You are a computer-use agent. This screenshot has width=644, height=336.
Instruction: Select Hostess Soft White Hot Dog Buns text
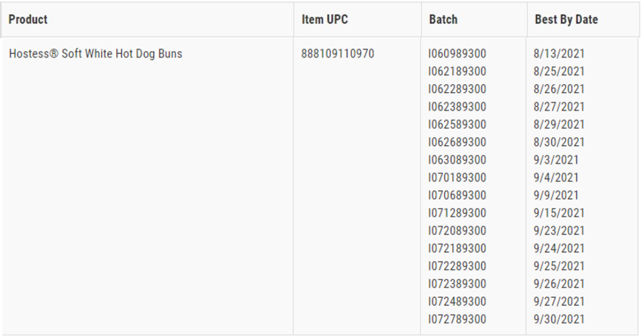(x=96, y=54)
